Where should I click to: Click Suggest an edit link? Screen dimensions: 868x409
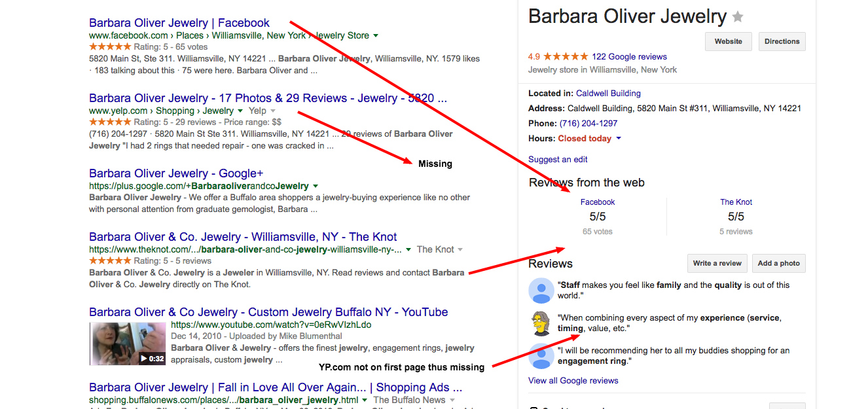(558, 159)
